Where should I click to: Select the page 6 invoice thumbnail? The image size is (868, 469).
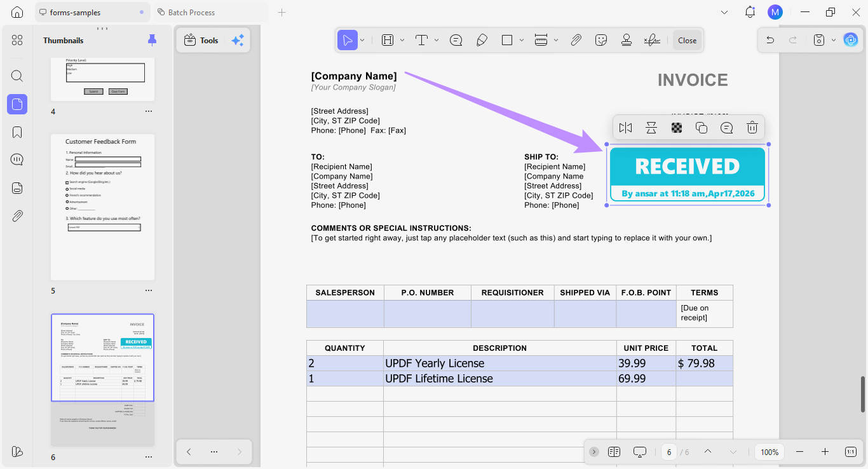(102, 380)
